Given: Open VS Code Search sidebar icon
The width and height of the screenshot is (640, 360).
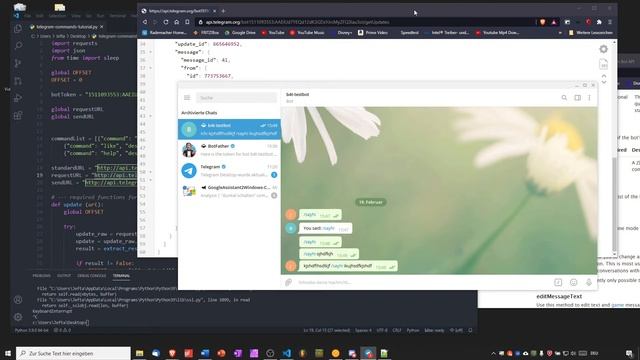Looking at the screenshot, I should click(18, 45).
